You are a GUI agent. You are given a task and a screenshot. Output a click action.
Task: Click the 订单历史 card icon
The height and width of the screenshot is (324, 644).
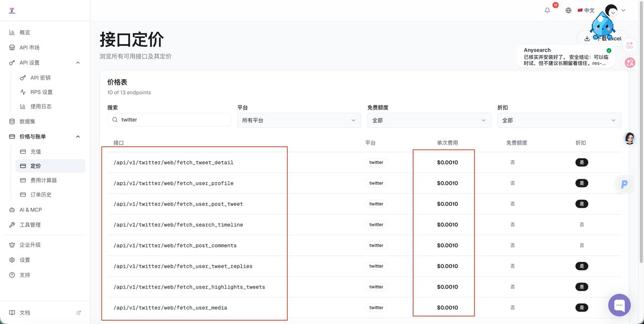(x=23, y=195)
